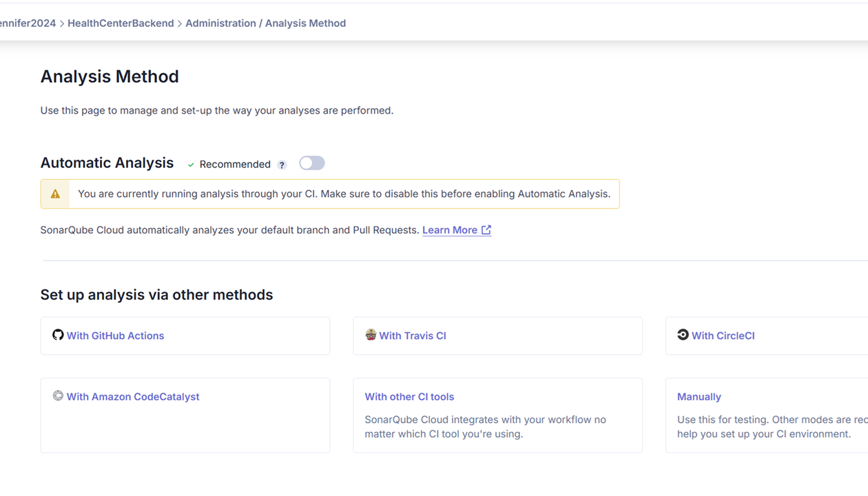
Task: Click the Administration / Analysis Method breadcrumb
Action: coord(265,23)
